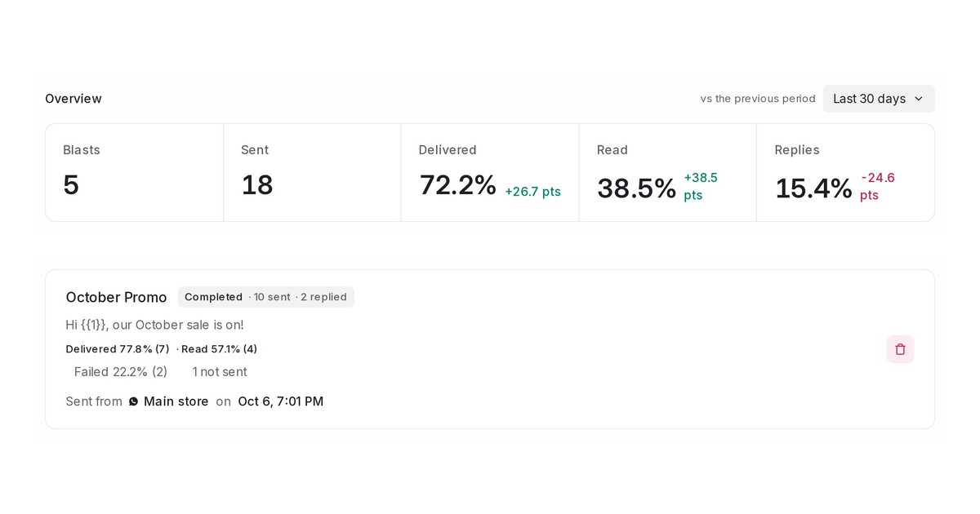Viewport: 980px width, 514px height.
Task: Open the Last 30 days dropdown
Action: click(x=879, y=99)
